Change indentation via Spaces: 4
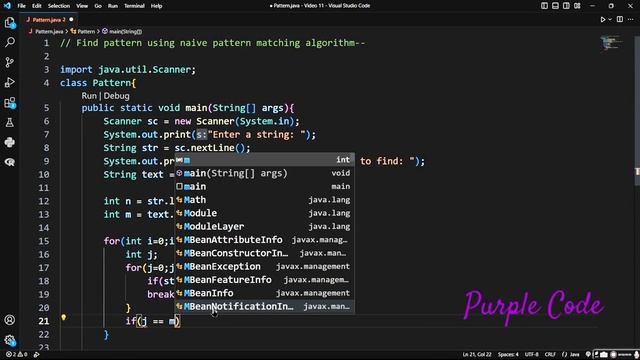640x360 pixels. (508, 354)
